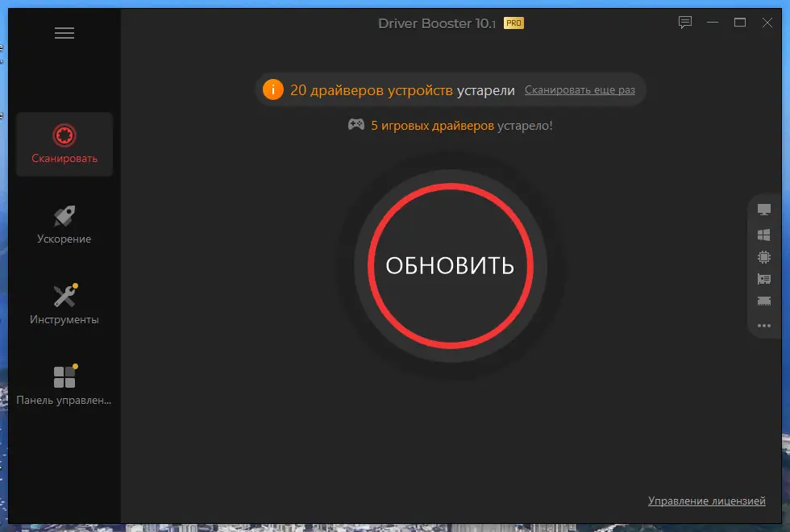This screenshot has height=532, width=790.
Task: Click the orange info badge beside driver count
Action: coord(272,89)
